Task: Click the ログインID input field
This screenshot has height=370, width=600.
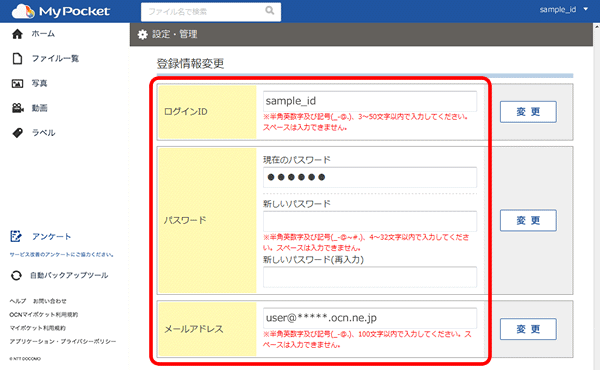Action: (x=370, y=101)
